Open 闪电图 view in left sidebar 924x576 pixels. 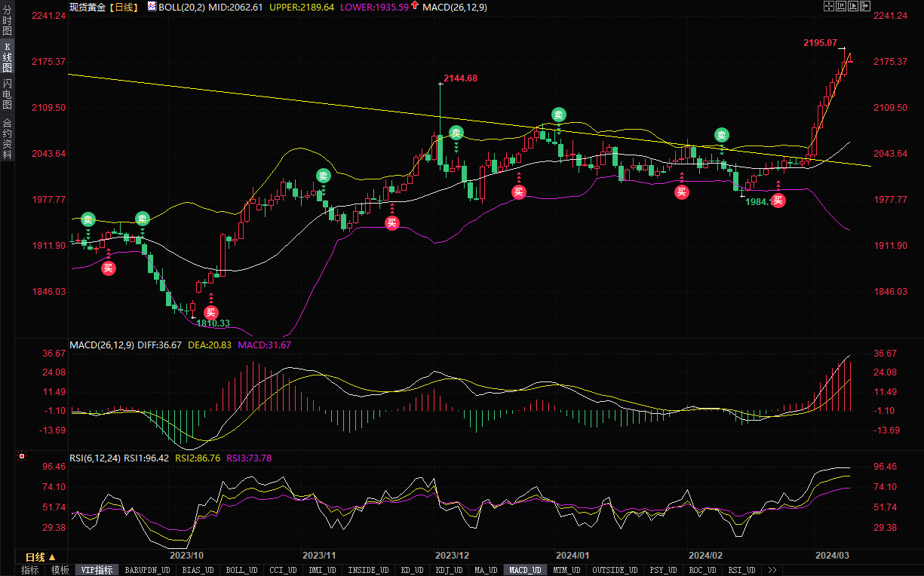click(x=8, y=94)
